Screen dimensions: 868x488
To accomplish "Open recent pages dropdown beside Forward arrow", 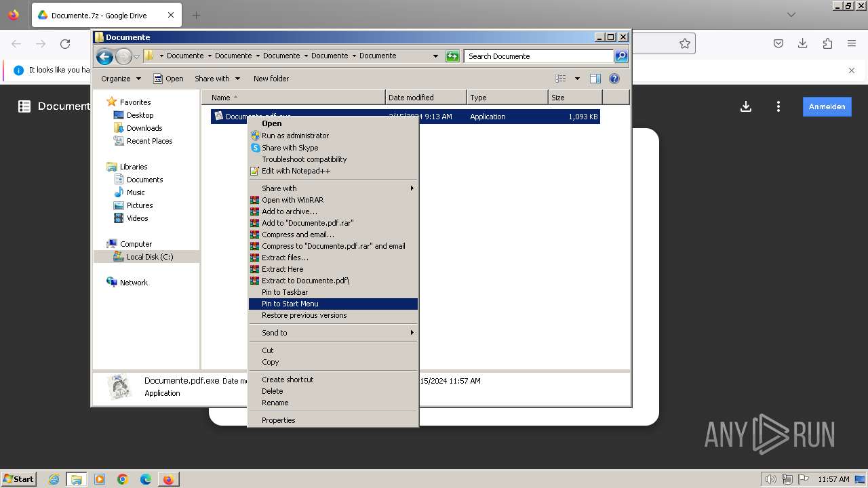I will click(136, 56).
